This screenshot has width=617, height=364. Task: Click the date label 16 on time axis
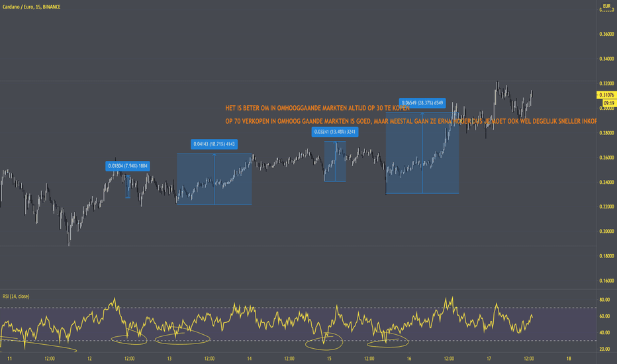point(409,359)
